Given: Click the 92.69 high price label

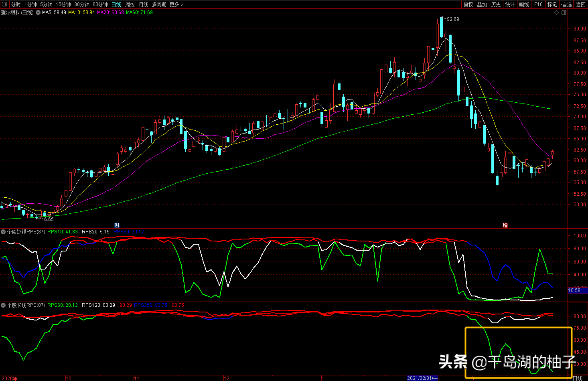Looking at the screenshot, I should [x=453, y=19].
